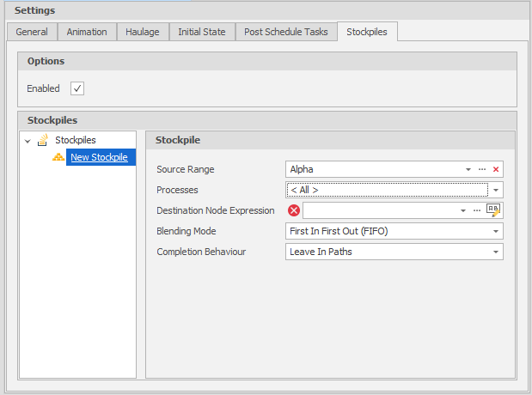Expand the Destination Node Expression dropdown arrow
This screenshot has width=532, height=395.
click(x=463, y=210)
